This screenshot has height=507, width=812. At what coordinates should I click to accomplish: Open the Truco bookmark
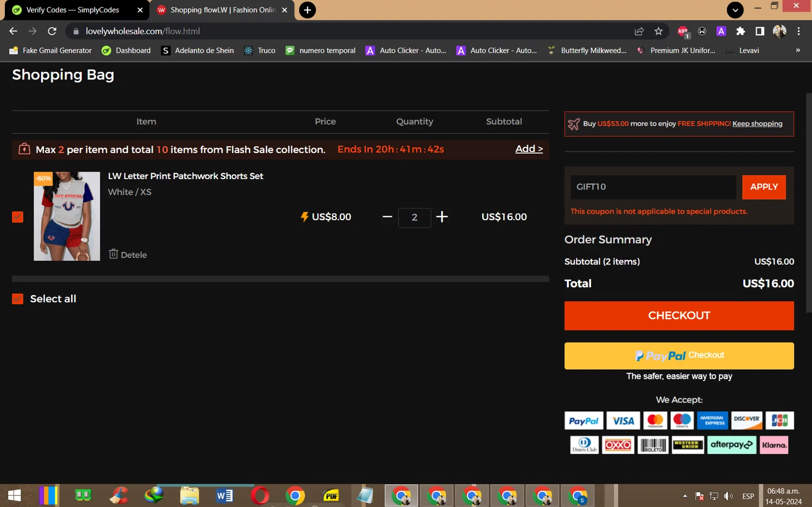[x=260, y=50]
